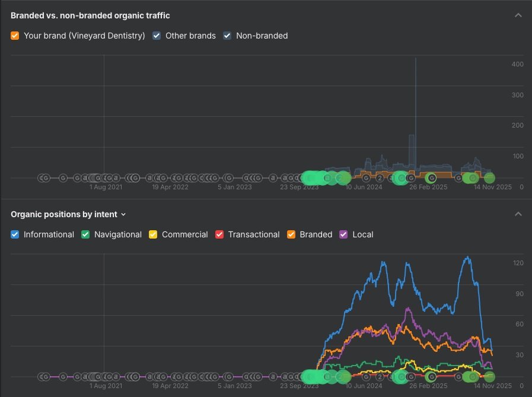Collapse the Organic positions by intent panel

[518, 214]
